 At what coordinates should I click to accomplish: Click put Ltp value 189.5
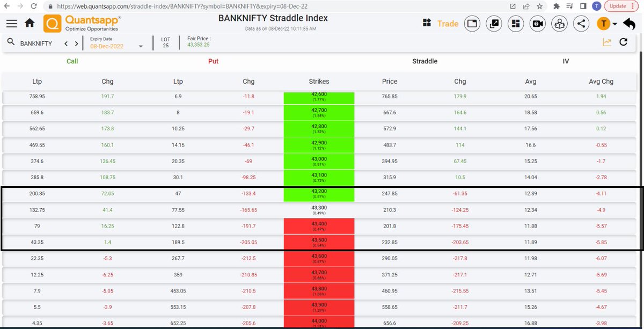coord(179,242)
